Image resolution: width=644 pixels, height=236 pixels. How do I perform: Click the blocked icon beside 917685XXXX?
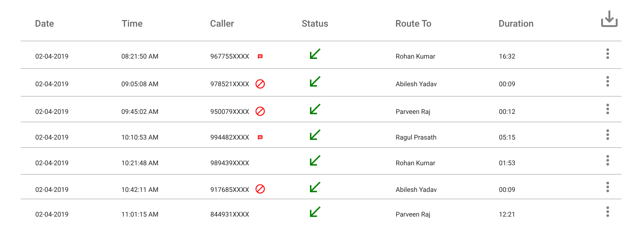[261, 189]
